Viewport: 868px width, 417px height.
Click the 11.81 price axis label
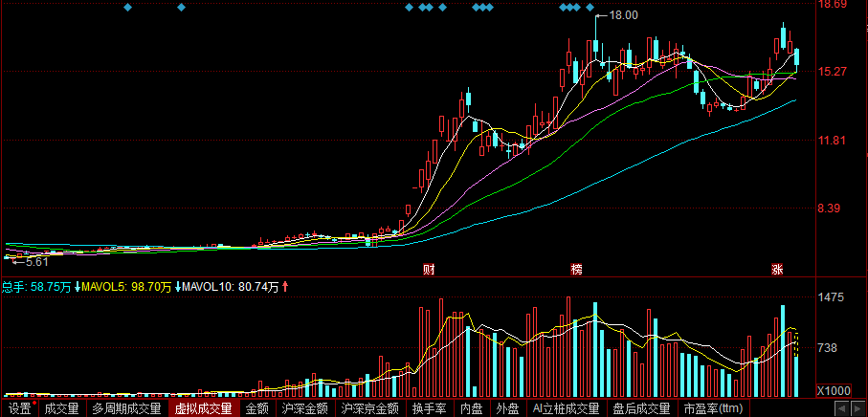(833, 140)
